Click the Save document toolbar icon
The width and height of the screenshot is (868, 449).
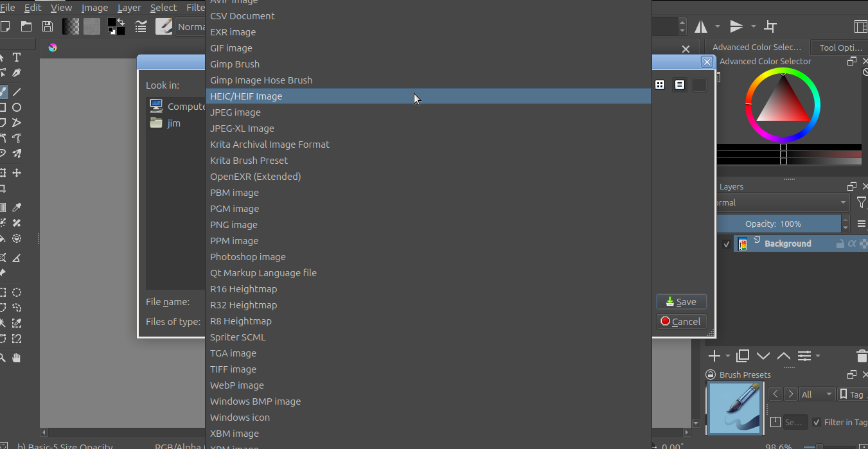(x=47, y=26)
